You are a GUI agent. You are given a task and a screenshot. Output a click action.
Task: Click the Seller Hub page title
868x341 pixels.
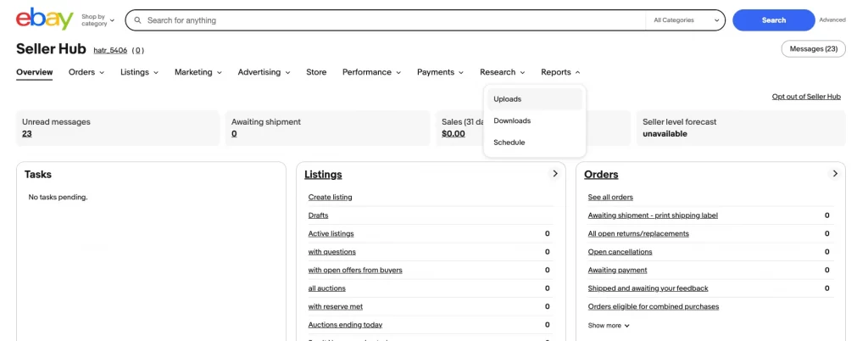point(51,48)
